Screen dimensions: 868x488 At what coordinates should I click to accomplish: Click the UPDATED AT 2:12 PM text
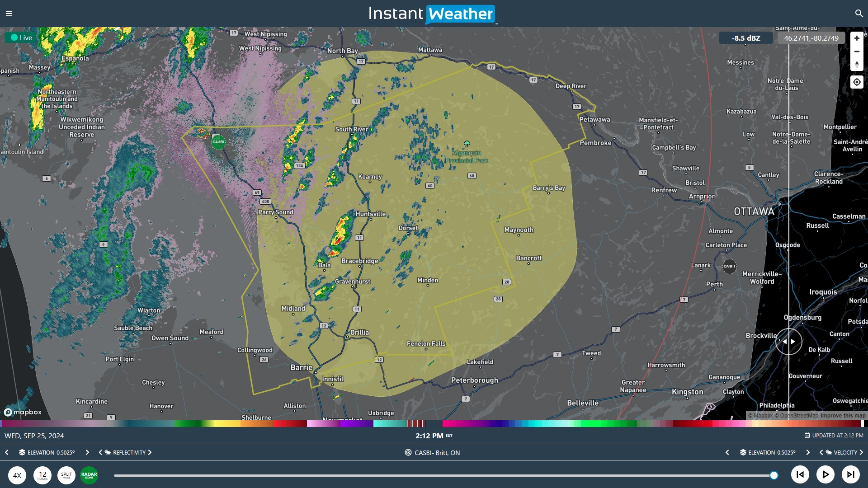(838, 436)
